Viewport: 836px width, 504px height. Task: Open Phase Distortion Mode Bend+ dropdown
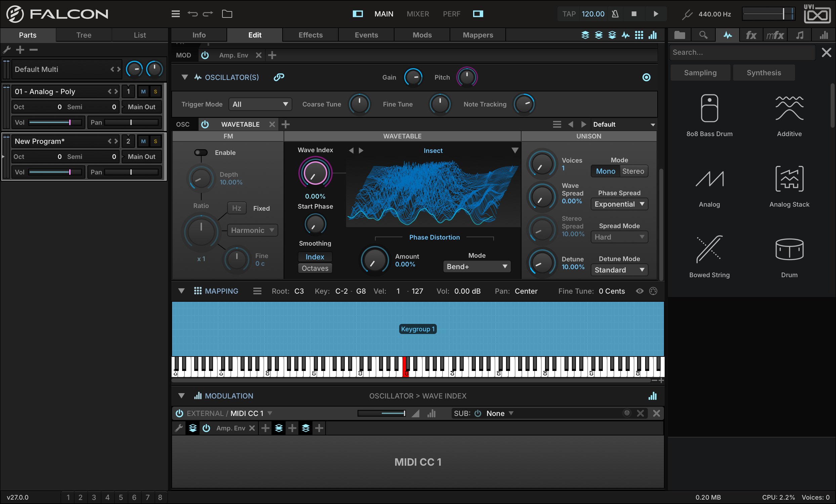point(477,266)
